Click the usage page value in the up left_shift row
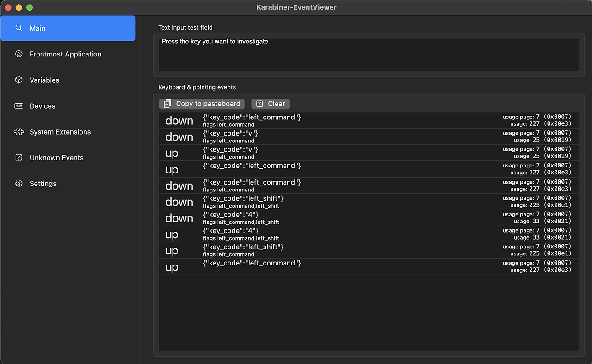Screen dimensions: 592x364 coord(537,247)
